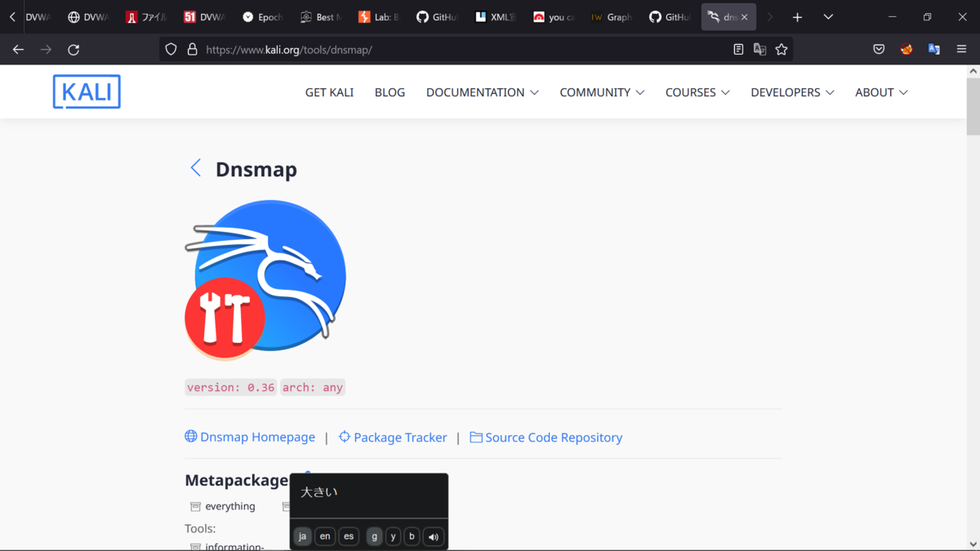Open the translate page icon in address bar
Image resolution: width=980 pixels, height=551 pixels.
[759, 50]
